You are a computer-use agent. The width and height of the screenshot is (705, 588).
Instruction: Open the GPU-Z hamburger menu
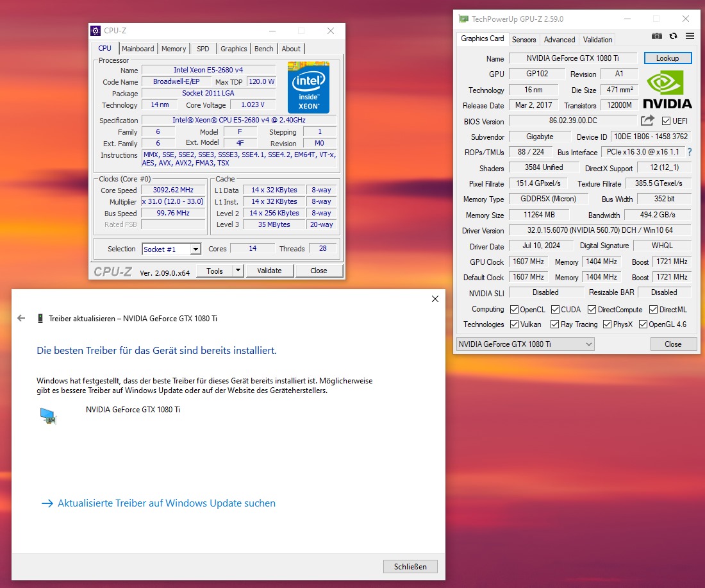point(690,36)
